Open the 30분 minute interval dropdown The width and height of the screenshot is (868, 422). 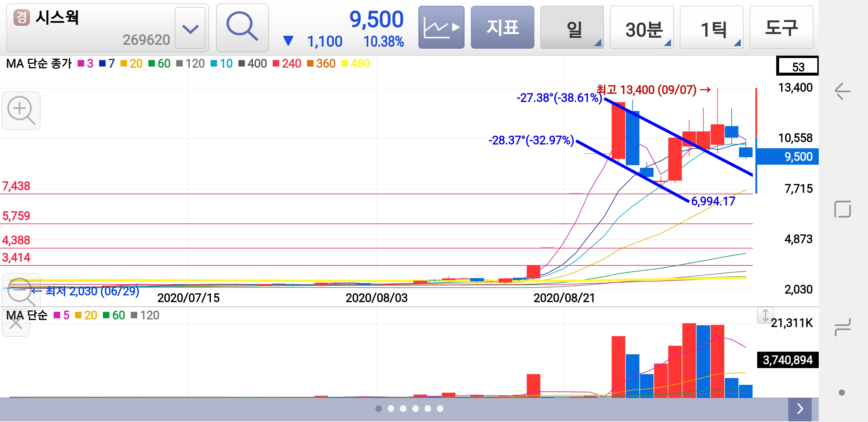641,28
